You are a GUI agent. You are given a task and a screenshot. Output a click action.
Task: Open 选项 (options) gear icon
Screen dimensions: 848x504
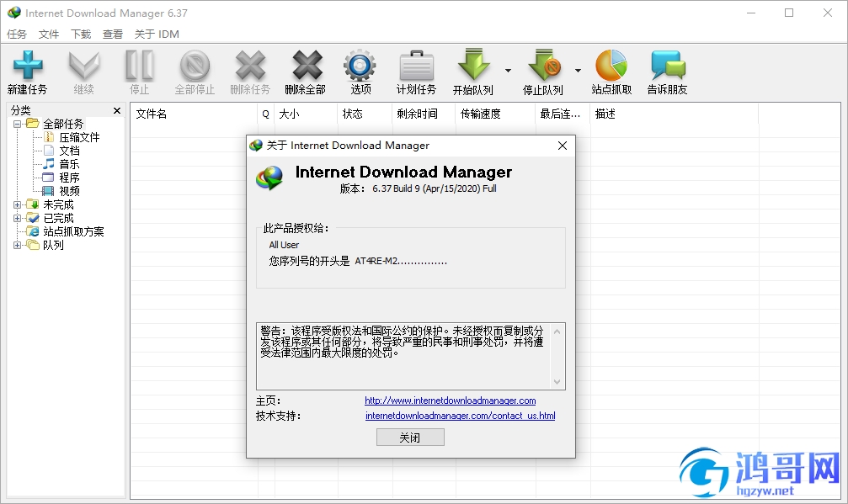(x=360, y=66)
